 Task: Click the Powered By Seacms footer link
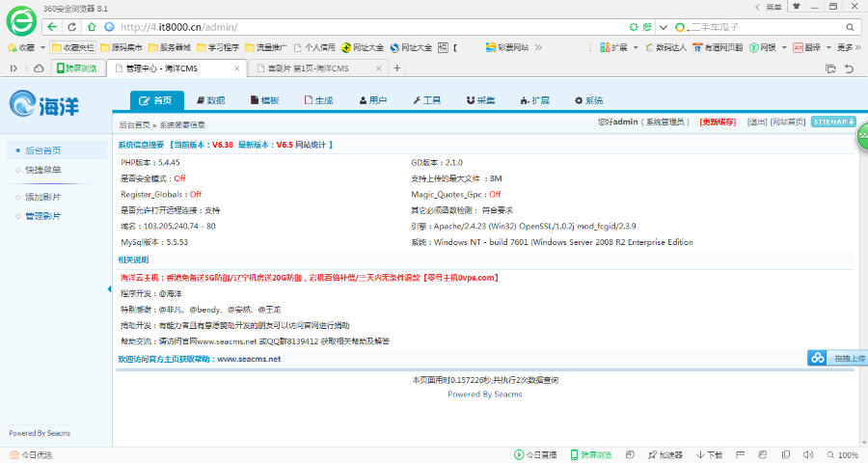pos(485,395)
